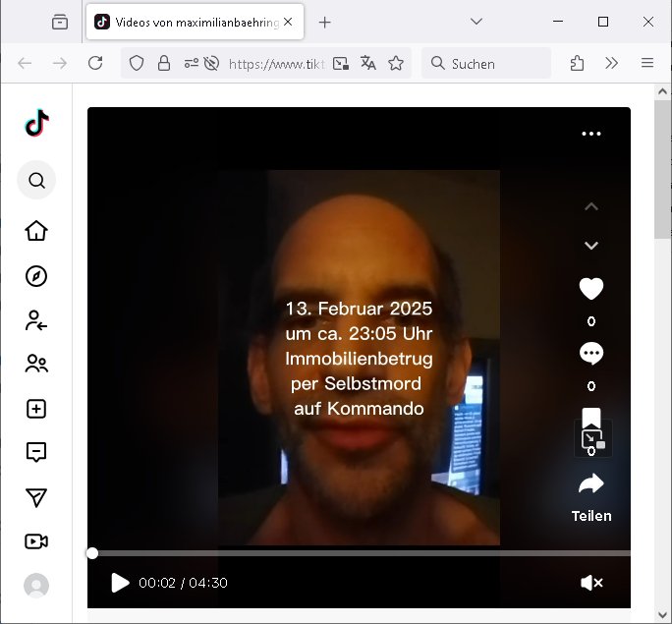
Task: Open the list all tabs dropdown
Action: point(476,22)
